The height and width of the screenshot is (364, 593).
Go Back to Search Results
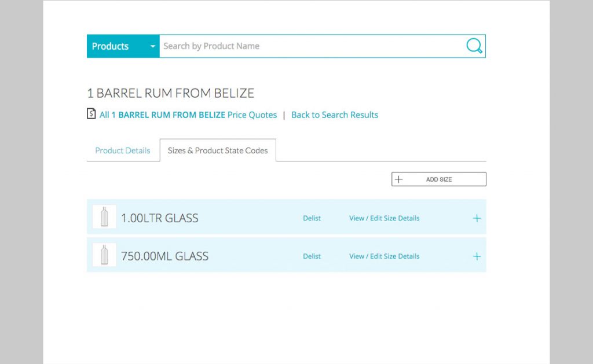click(335, 115)
